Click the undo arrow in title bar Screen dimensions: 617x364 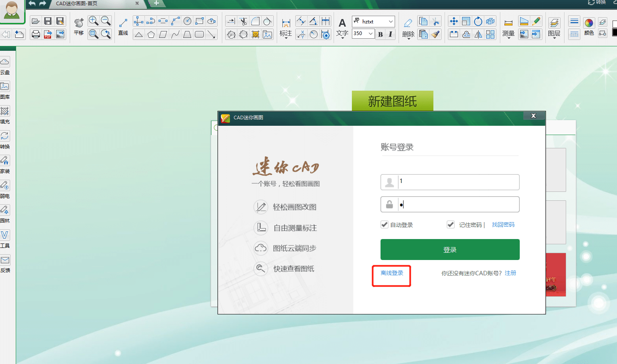[x=32, y=4]
